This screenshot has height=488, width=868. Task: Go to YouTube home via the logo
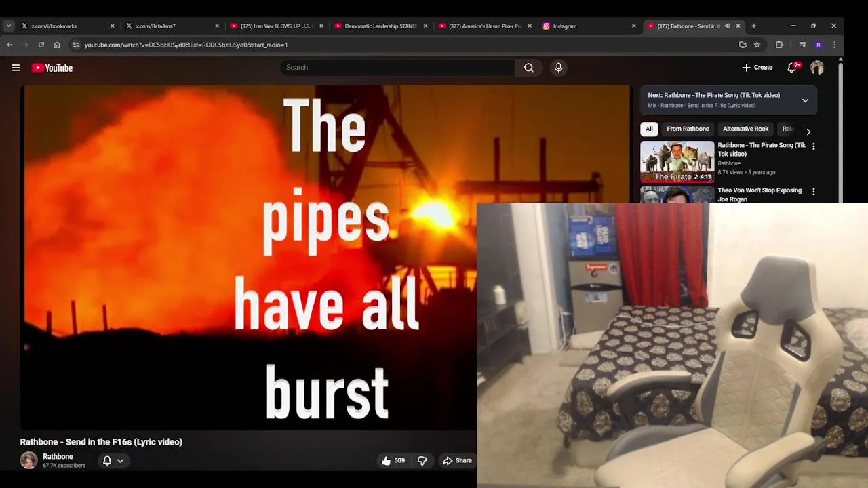52,68
